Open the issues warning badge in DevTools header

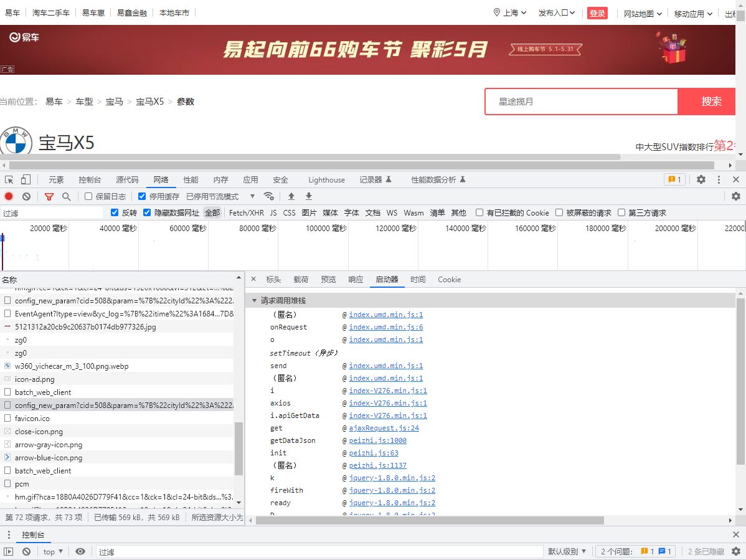pyautogui.click(x=674, y=179)
